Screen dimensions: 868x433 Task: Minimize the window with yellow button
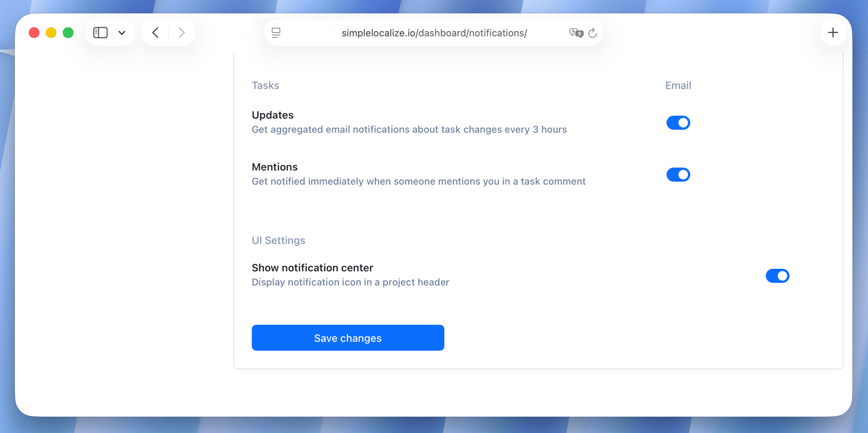point(51,32)
